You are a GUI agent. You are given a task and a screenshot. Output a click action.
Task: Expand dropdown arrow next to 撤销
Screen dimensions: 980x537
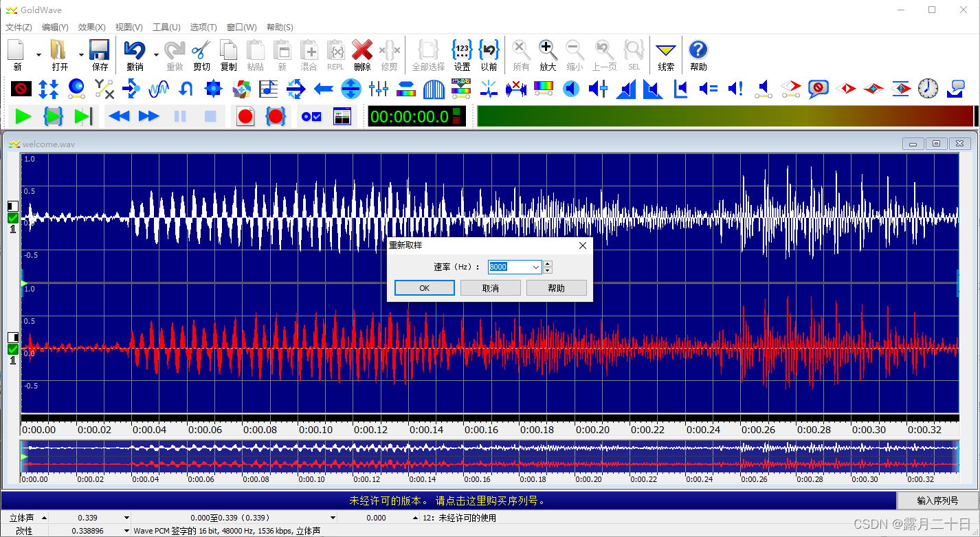[156, 54]
